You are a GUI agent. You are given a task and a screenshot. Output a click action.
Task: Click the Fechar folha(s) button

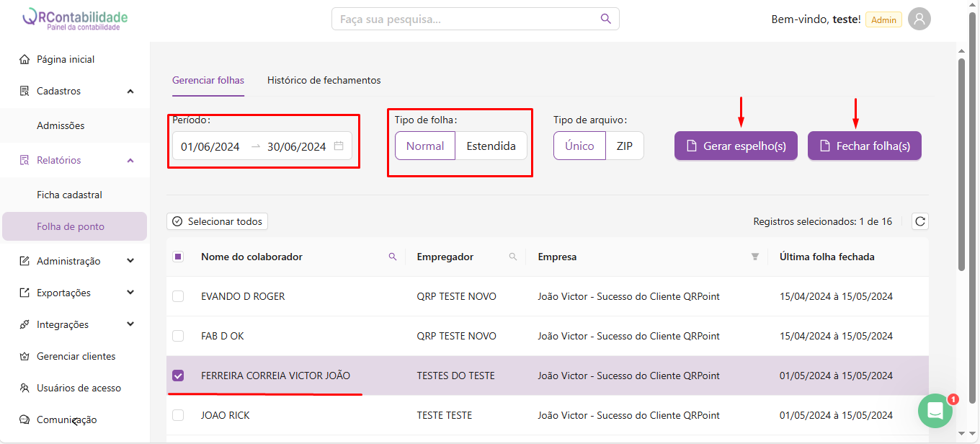[x=864, y=146]
